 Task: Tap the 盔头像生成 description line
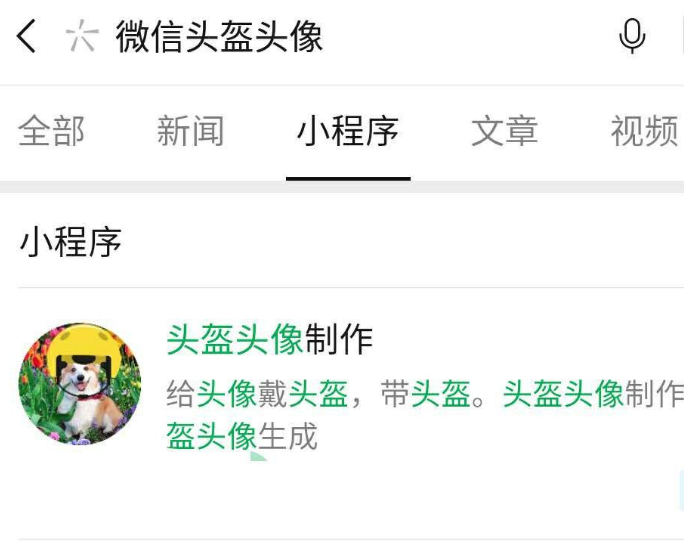point(242,436)
